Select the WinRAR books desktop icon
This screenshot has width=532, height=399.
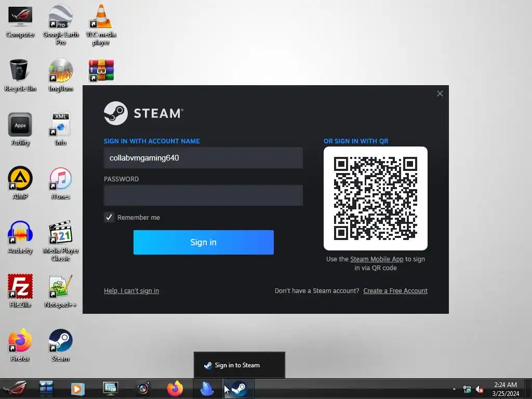(x=101, y=71)
